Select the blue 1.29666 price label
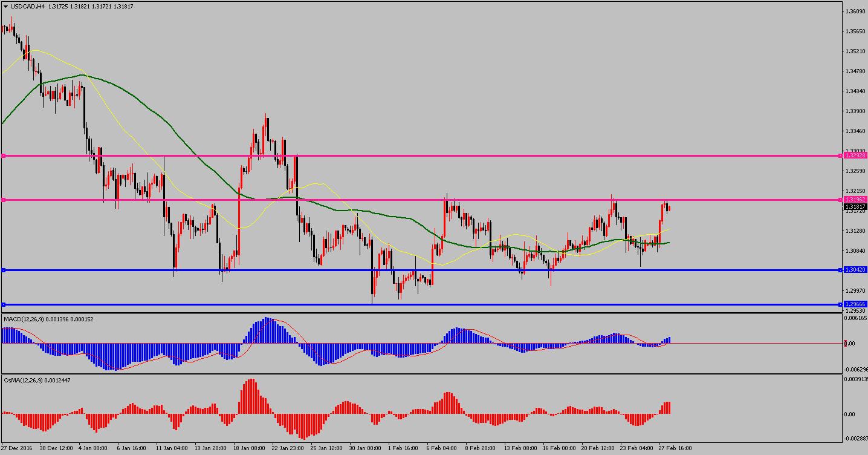868x455 pixels. coord(855,304)
